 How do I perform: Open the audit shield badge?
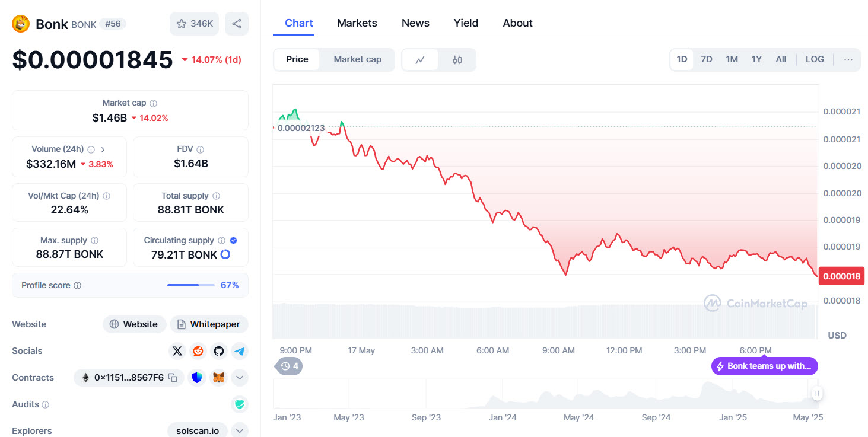[x=240, y=404]
